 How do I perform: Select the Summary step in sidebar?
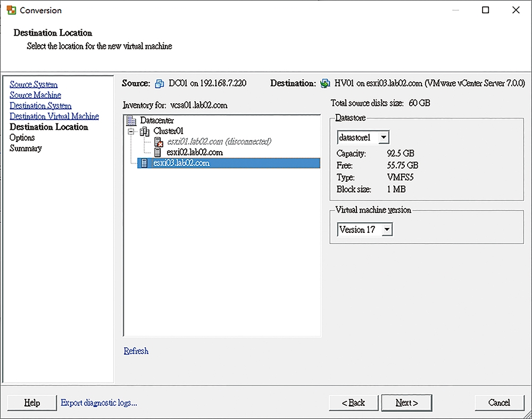(x=26, y=148)
